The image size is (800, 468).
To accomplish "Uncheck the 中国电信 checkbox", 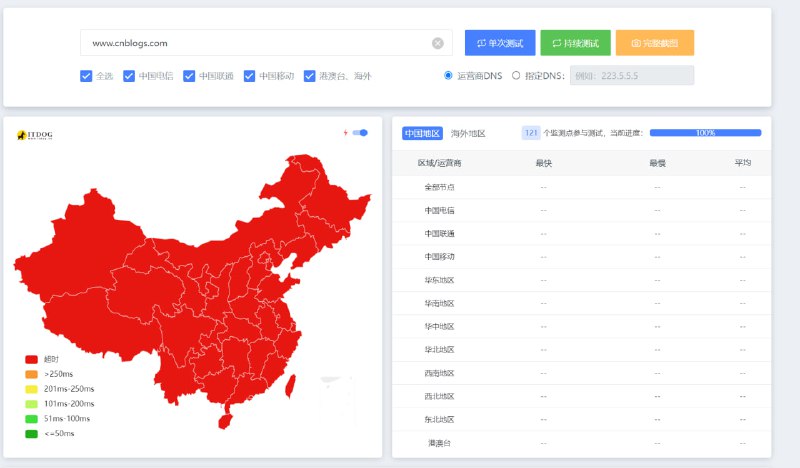I will (129, 76).
